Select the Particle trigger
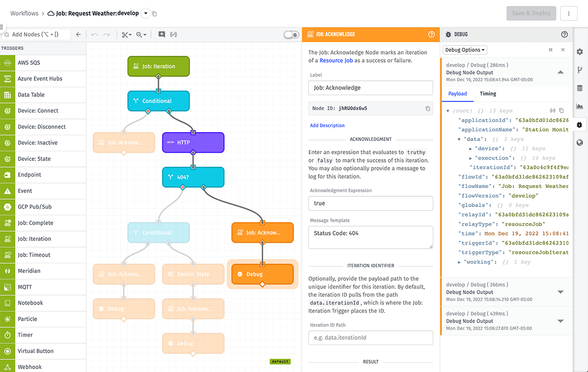588x372 pixels. click(43, 319)
